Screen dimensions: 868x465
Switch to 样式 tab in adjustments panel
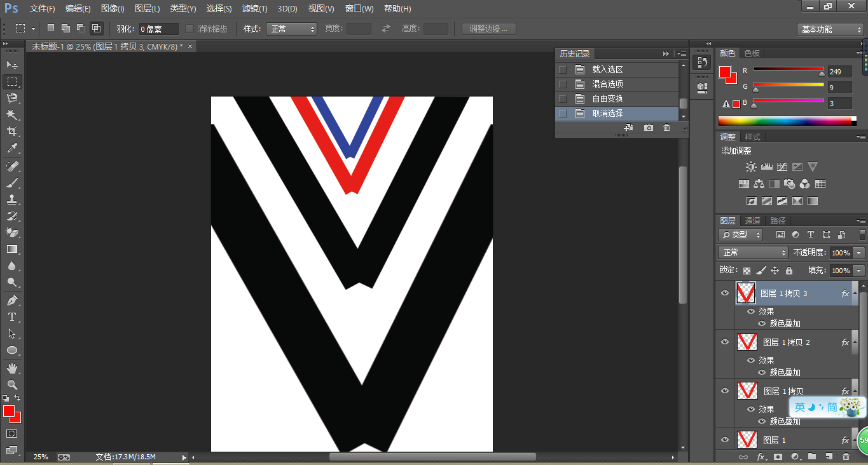[x=752, y=137]
